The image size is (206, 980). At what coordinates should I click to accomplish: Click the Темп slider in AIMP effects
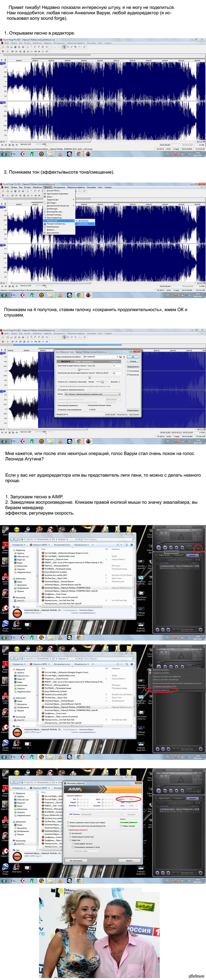[x=130, y=803]
